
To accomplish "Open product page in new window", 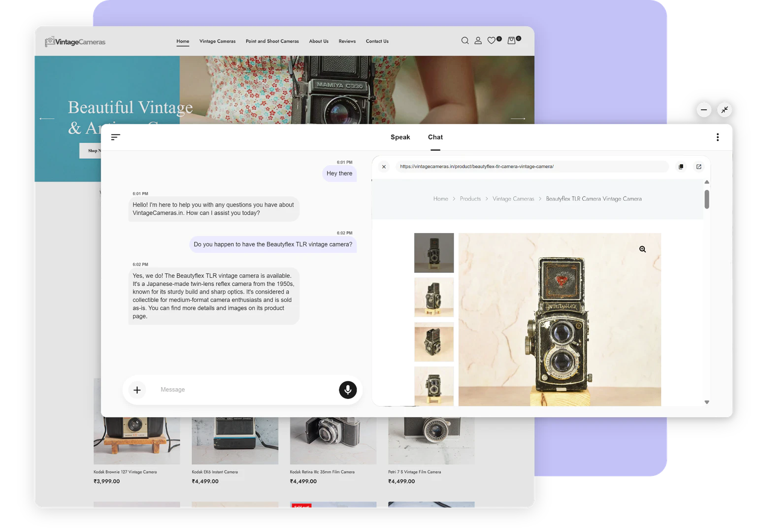I will [x=698, y=167].
